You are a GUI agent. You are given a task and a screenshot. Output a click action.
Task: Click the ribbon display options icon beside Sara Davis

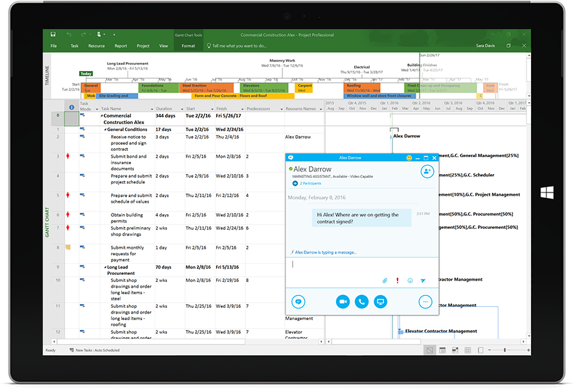[508, 46]
